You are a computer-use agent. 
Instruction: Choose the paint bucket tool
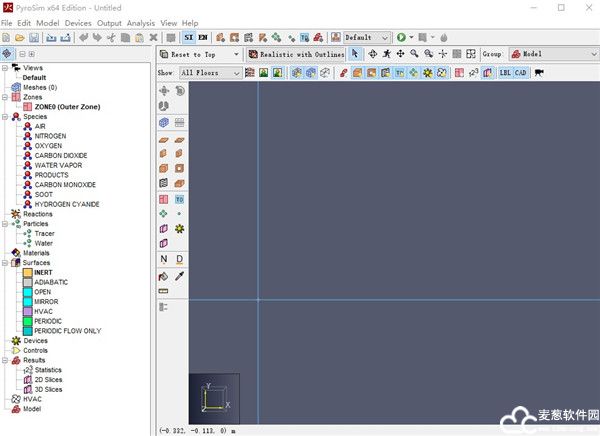tap(164, 275)
